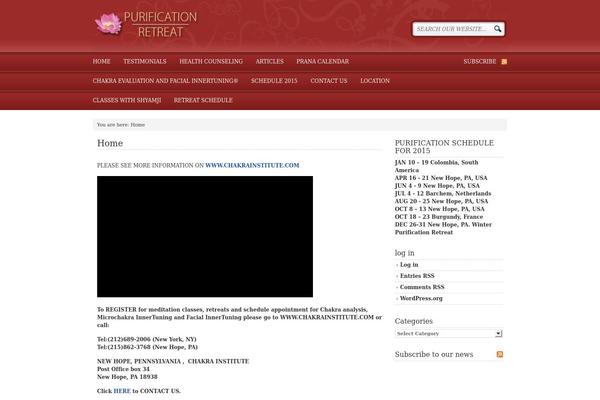Screen dimensions: 600x400
Task: Click the black video player area
Action: click(x=205, y=237)
